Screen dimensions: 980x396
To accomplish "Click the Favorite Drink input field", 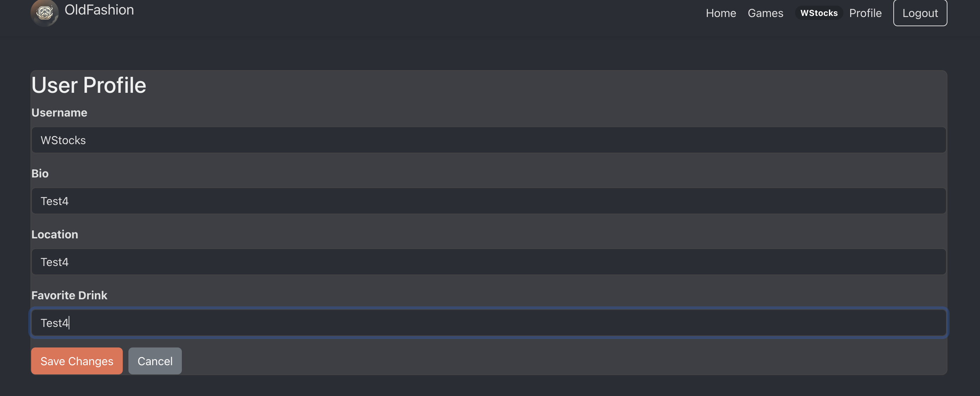I will (x=489, y=323).
